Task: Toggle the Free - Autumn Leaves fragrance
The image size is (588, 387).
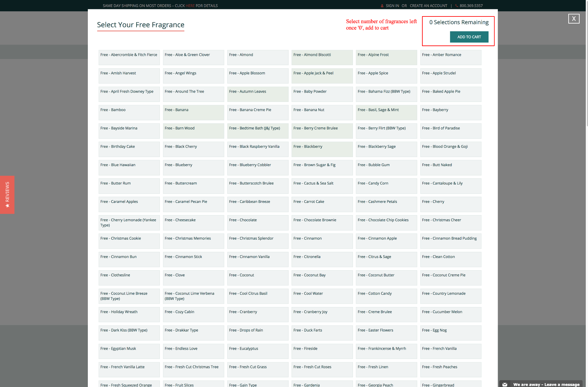Action: coord(258,94)
